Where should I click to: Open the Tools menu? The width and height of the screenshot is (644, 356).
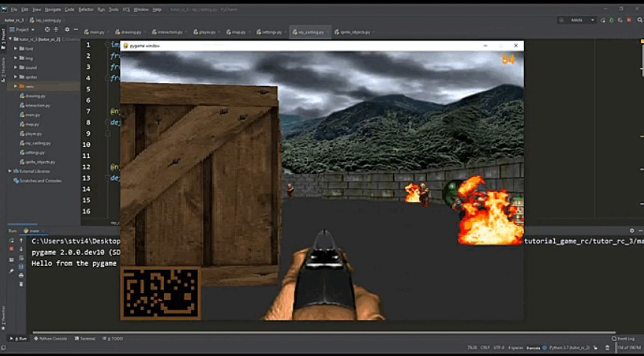tap(113, 10)
